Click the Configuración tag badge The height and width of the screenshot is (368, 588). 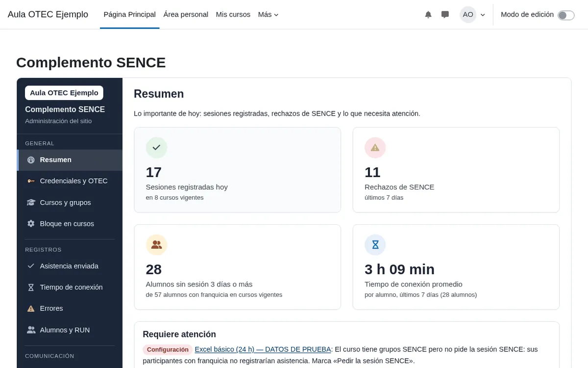(168, 350)
